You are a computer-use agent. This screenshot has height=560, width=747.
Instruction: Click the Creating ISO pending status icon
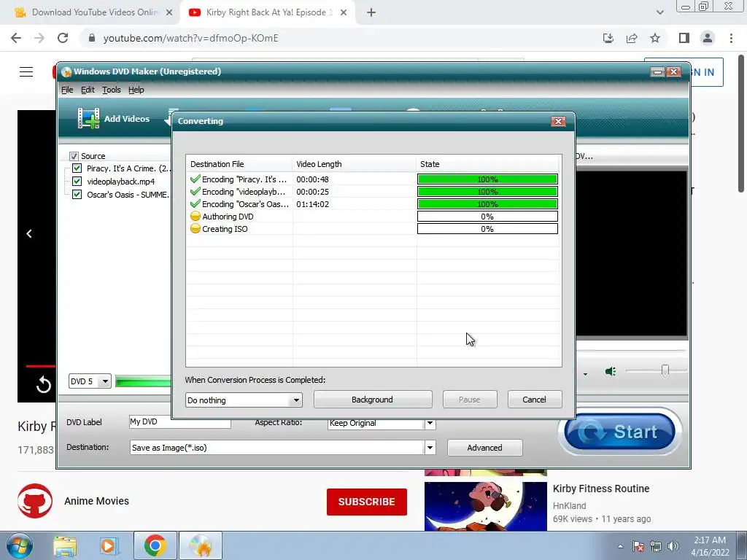click(x=196, y=228)
